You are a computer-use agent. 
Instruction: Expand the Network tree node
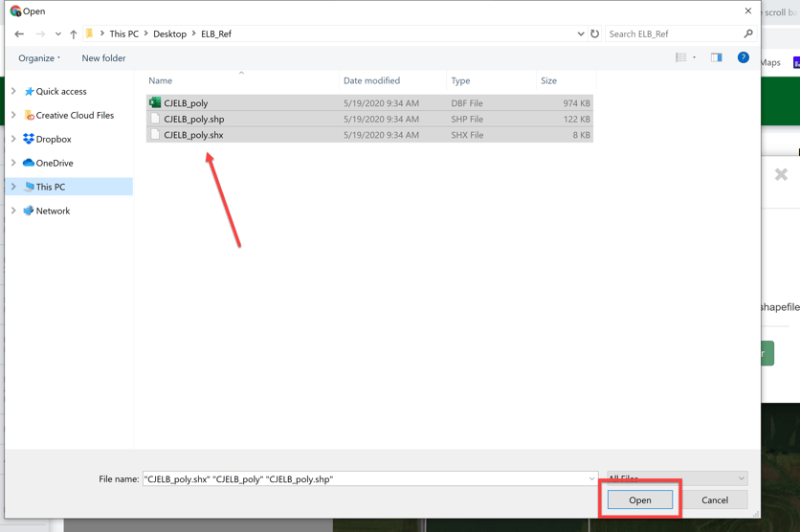point(13,211)
